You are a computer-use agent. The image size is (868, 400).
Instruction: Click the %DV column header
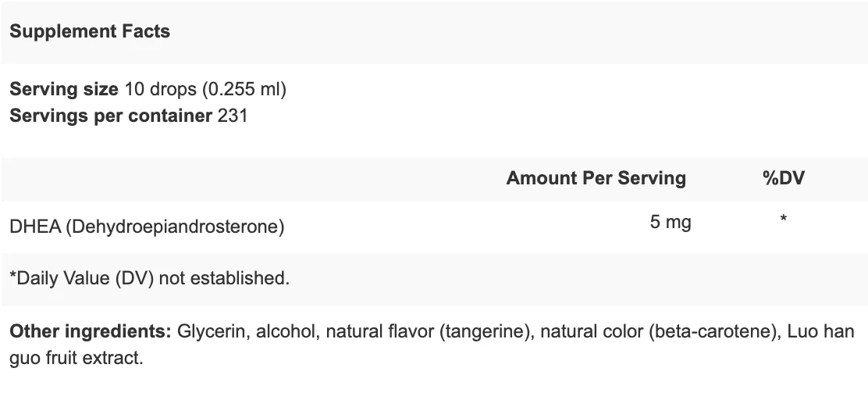[783, 178]
